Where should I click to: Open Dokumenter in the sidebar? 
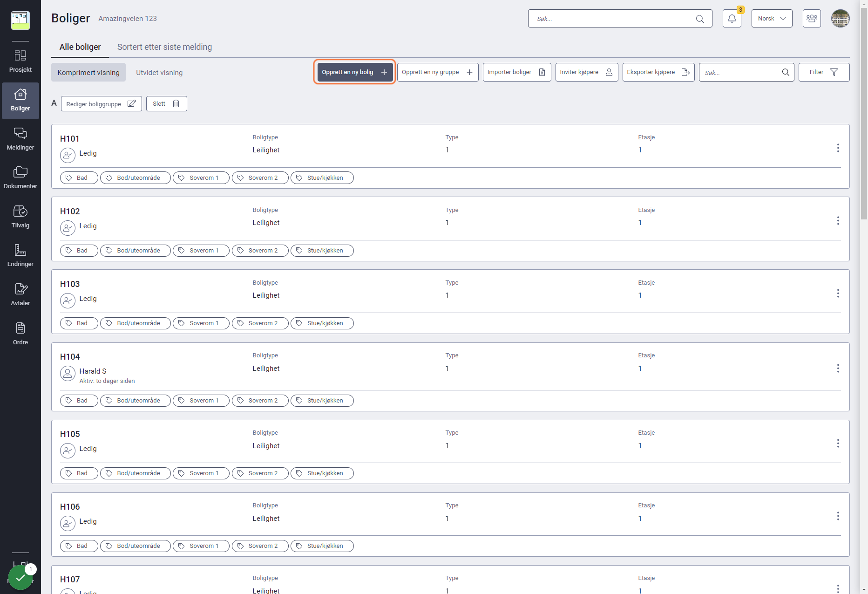[x=20, y=178]
